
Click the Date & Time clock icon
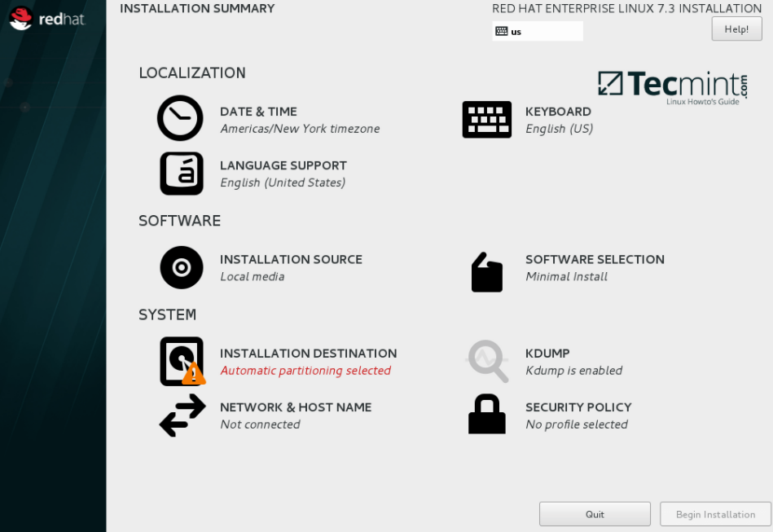coord(180,119)
